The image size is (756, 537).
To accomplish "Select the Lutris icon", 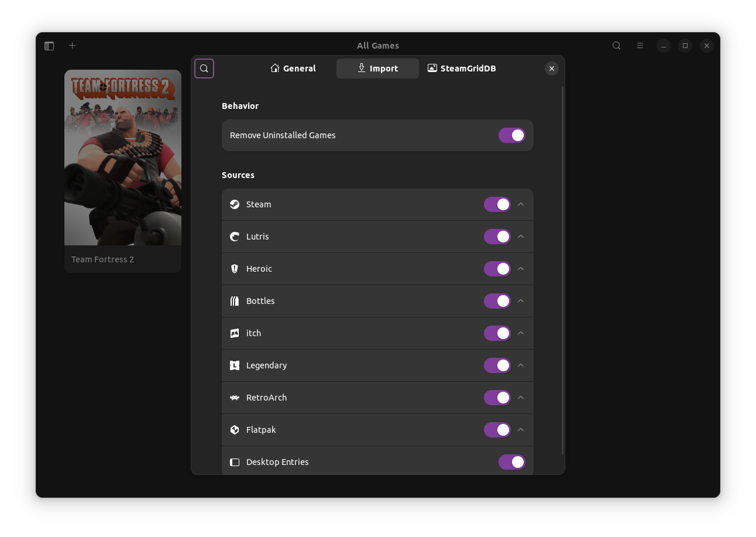I will tap(235, 237).
